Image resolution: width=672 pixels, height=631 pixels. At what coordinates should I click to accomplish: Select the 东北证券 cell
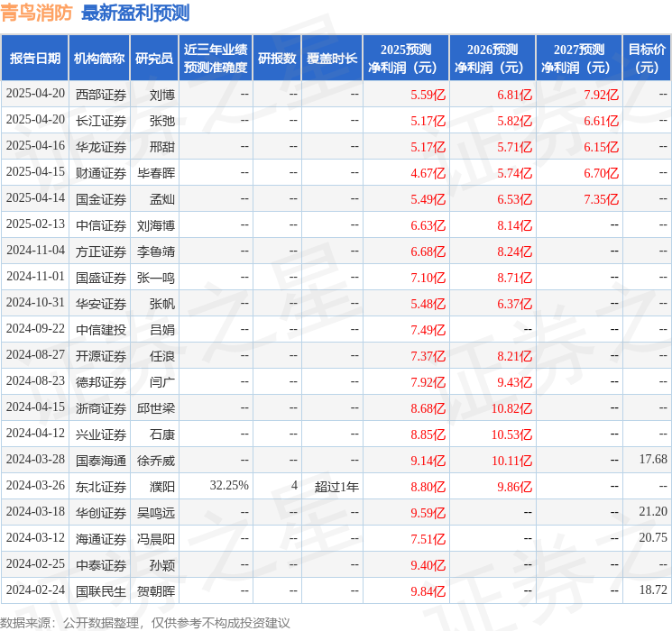pyautogui.click(x=101, y=487)
